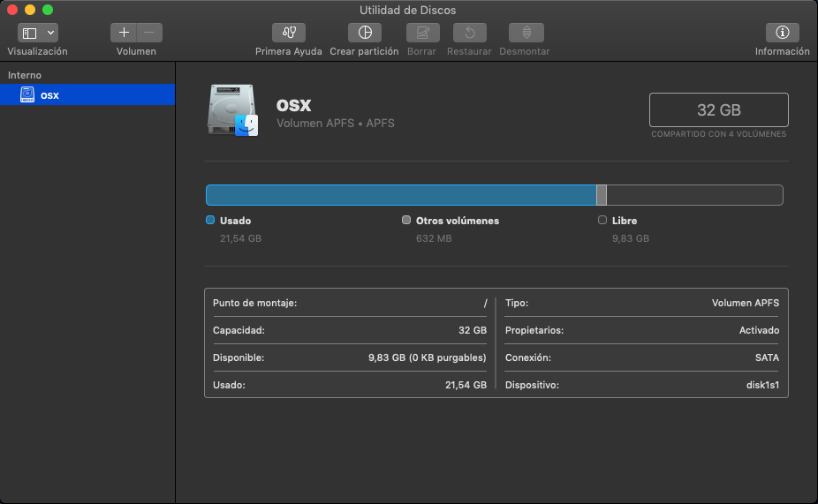
Task: Click the Libre empty section of usage bar
Action: coord(694,195)
